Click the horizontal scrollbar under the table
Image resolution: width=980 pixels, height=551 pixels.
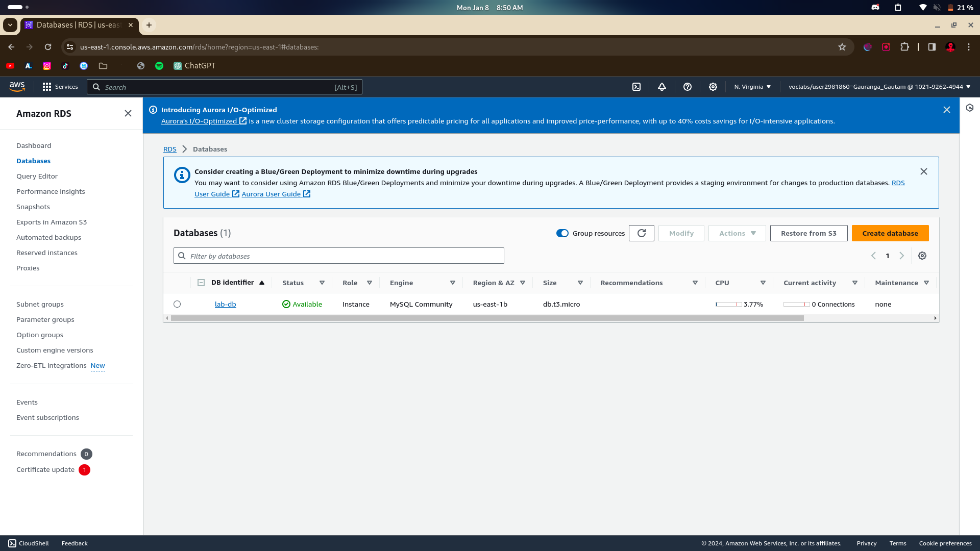point(487,318)
